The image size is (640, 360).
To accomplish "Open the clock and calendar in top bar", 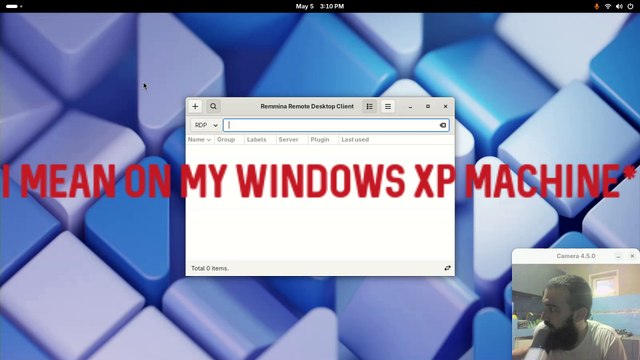I will point(320,6).
